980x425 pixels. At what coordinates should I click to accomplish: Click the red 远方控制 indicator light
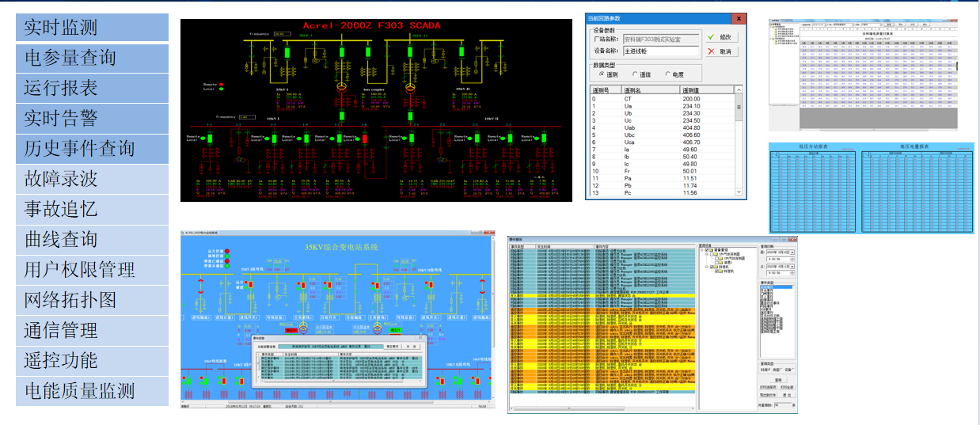pyautogui.click(x=226, y=252)
